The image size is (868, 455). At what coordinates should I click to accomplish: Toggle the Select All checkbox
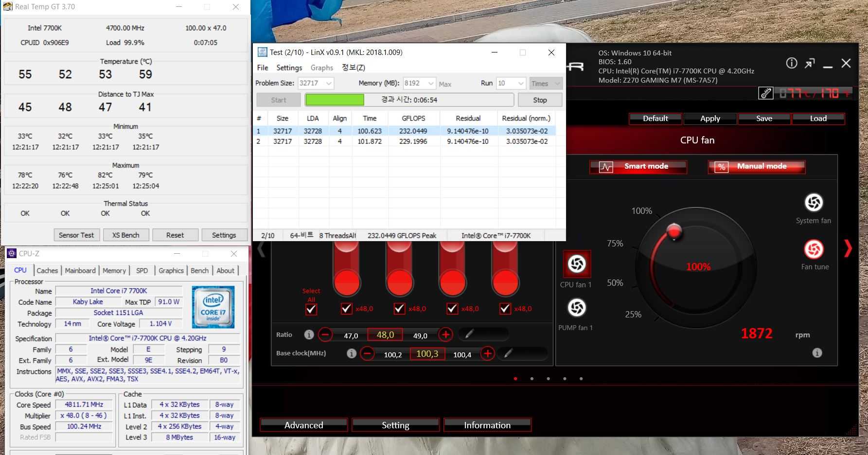(311, 309)
